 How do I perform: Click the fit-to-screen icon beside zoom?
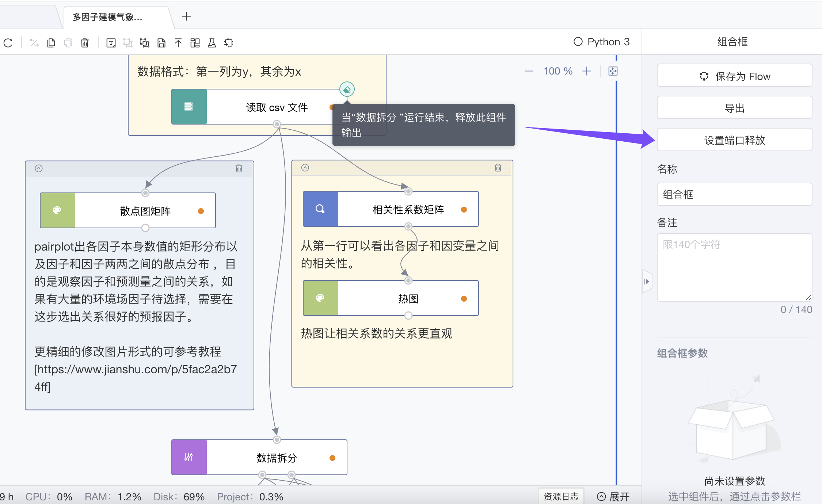pyautogui.click(x=613, y=71)
